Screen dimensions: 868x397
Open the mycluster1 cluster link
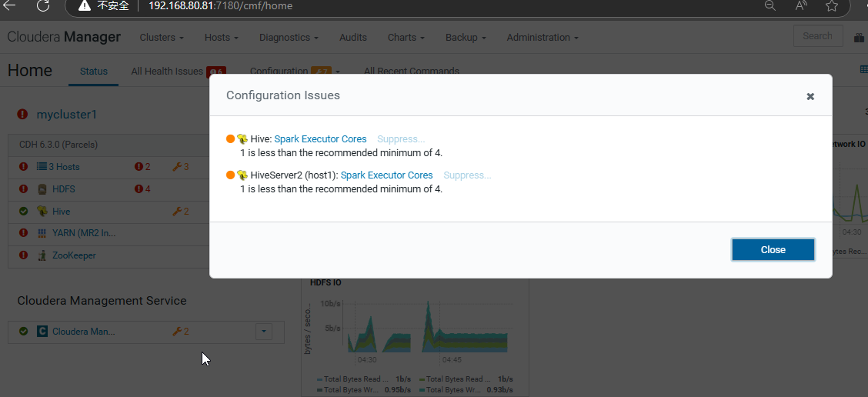click(66, 115)
